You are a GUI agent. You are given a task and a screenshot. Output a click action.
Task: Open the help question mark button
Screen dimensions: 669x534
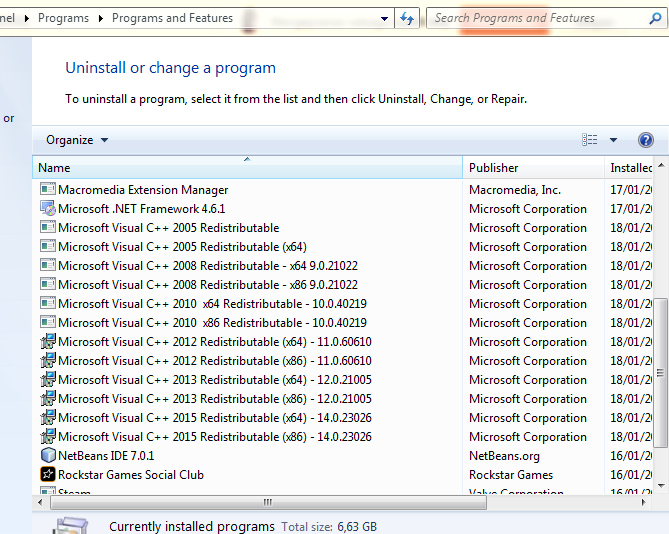pos(646,139)
